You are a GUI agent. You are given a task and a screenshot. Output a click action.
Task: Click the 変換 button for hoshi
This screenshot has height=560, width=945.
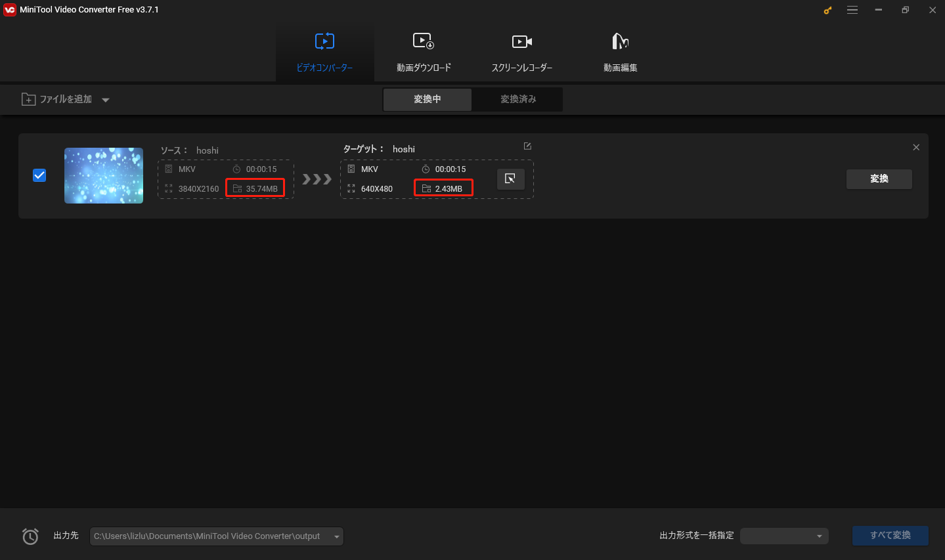(x=879, y=179)
